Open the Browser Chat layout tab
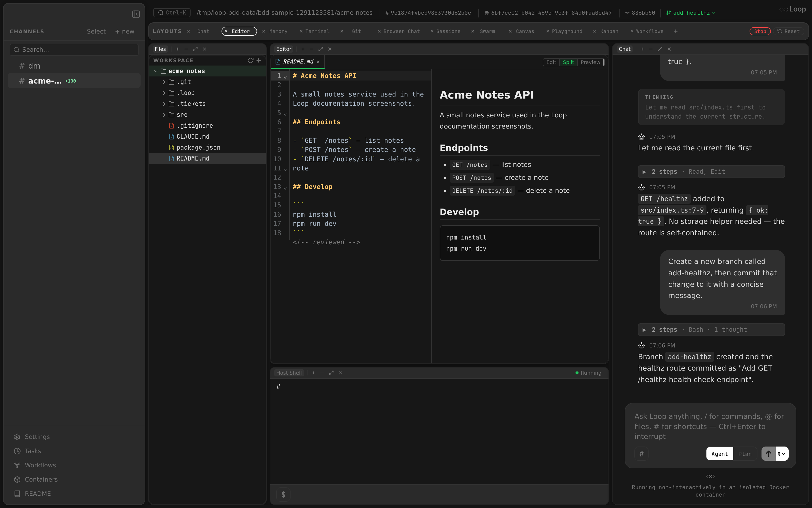 coord(401,31)
